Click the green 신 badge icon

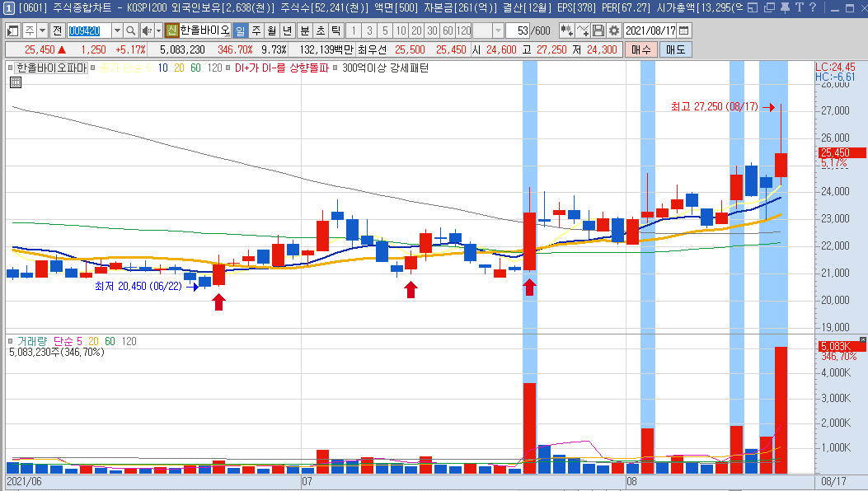click(171, 30)
